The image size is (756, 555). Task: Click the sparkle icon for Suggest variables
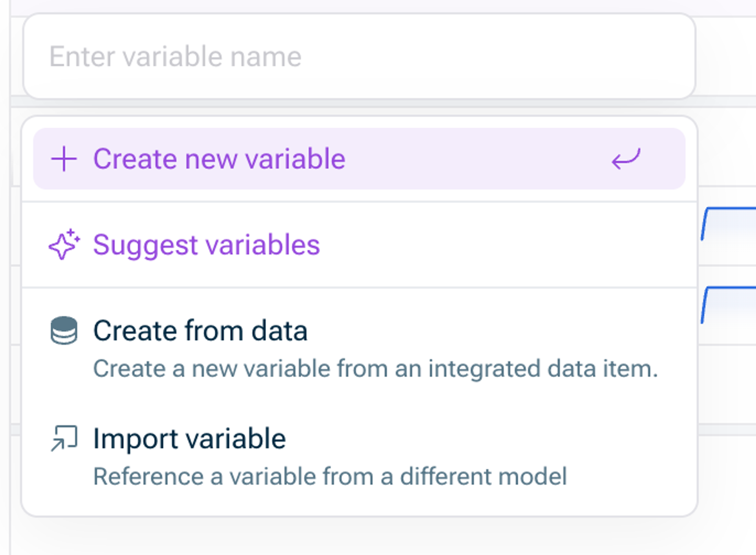click(x=64, y=245)
